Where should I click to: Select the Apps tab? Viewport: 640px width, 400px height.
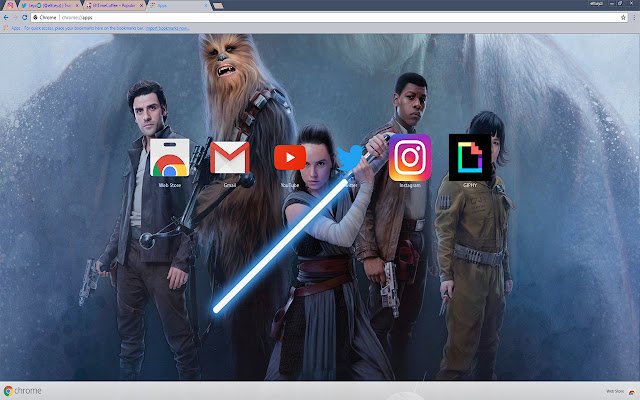click(179, 5)
